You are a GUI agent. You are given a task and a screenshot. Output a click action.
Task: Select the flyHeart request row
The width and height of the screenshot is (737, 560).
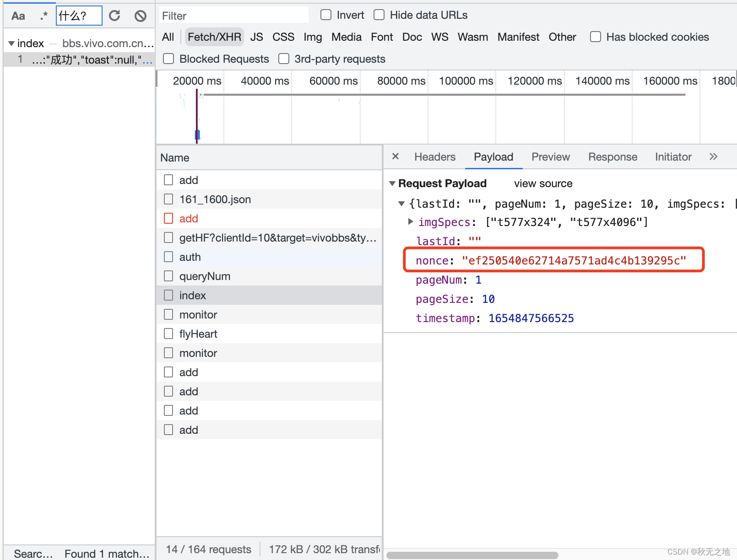click(x=269, y=334)
